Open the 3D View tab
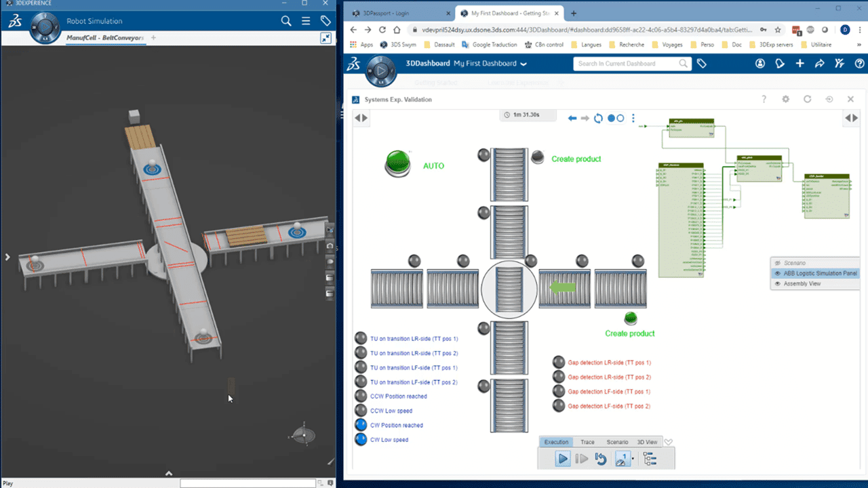The height and width of the screenshot is (488, 868). point(647,442)
